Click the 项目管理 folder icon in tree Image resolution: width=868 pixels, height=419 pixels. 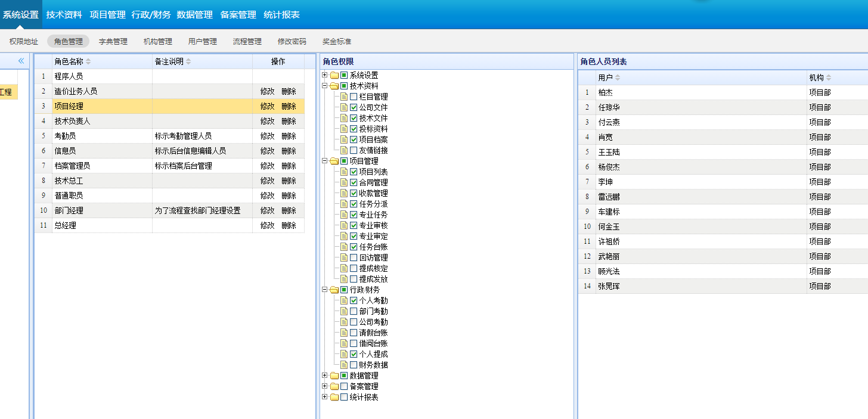pos(334,161)
